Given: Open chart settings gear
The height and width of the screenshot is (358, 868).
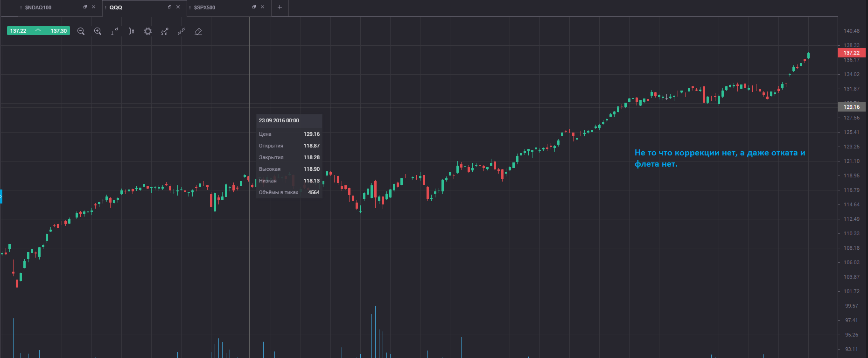Looking at the screenshot, I should [x=148, y=31].
